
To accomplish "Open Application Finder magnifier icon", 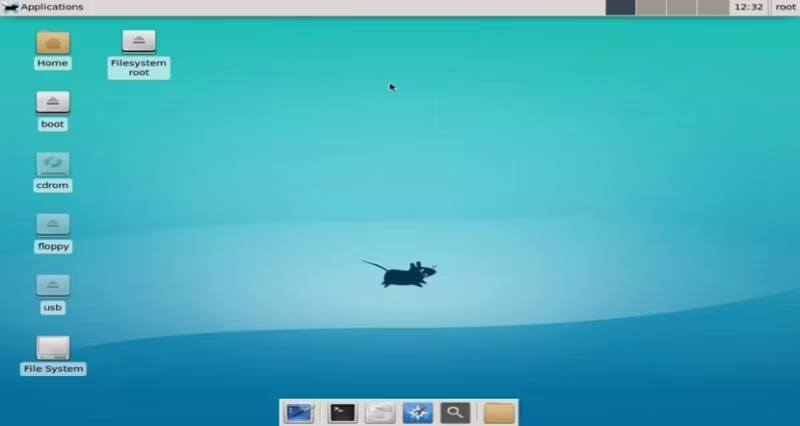I will pyautogui.click(x=455, y=413).
